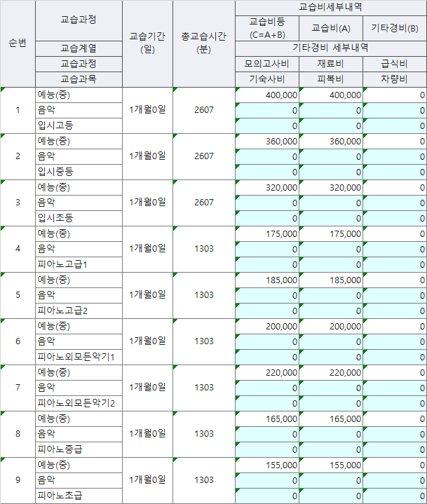Click the 재료비 header cell

click(330, 64)
